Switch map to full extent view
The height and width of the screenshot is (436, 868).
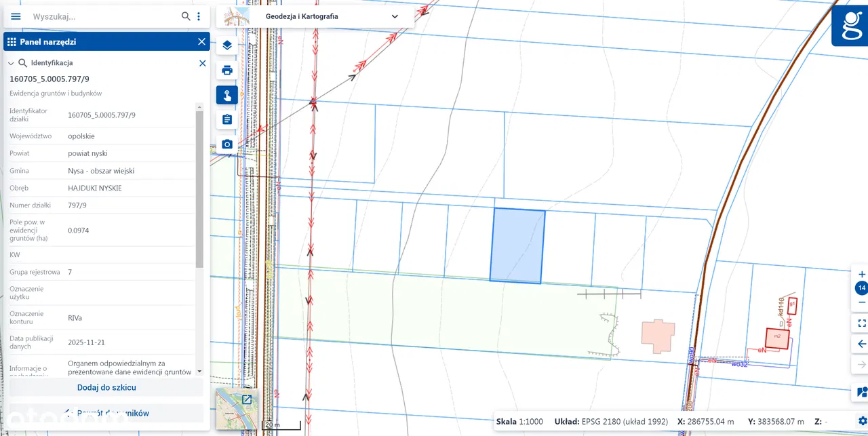(862, 323)
